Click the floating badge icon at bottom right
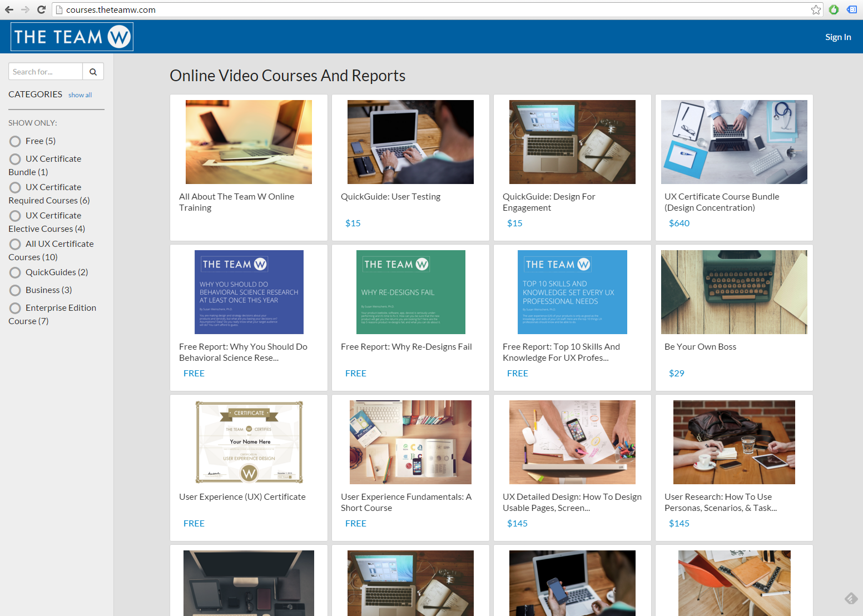Viewport: 863px width, 616px height. 851,598
